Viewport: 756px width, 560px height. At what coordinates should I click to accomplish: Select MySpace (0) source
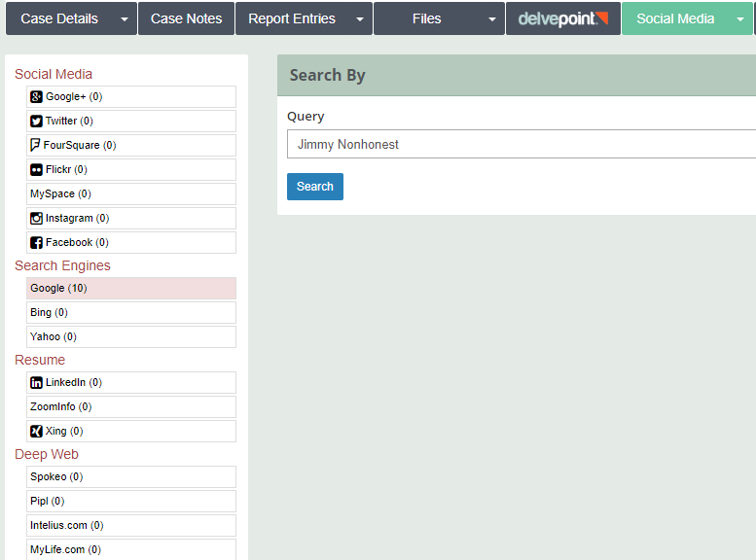(x=131, y=193)
